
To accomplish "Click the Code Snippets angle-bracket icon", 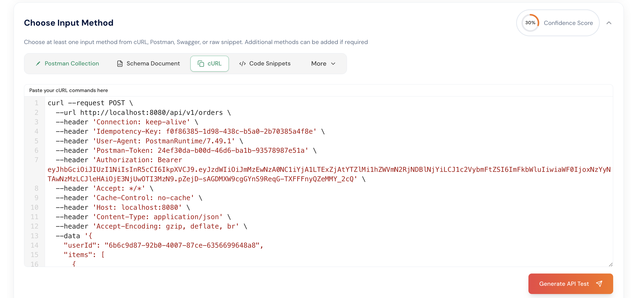I will point(242,64).
